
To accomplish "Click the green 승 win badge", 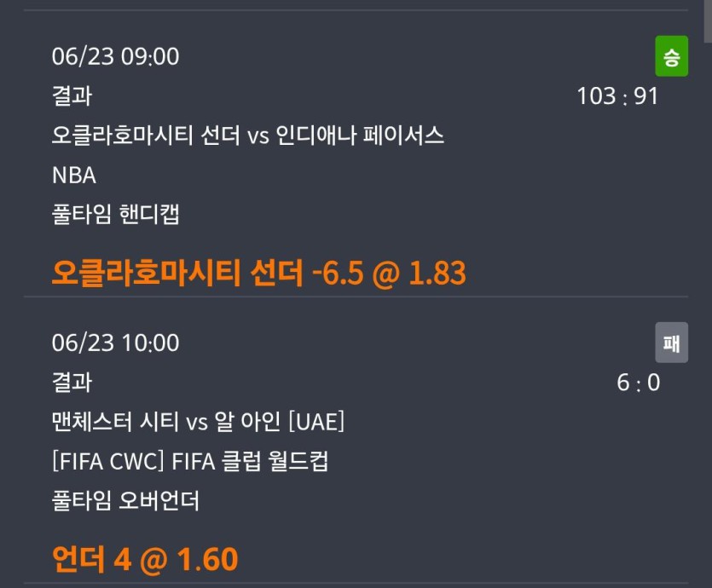I will click(671, 56).
